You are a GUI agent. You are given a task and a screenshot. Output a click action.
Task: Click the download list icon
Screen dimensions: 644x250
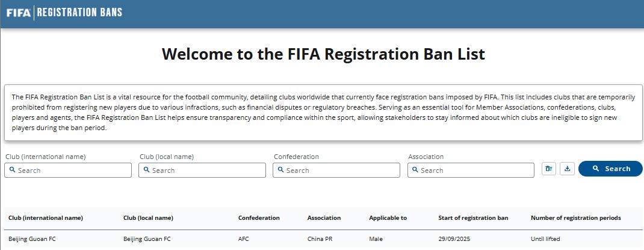567,169
